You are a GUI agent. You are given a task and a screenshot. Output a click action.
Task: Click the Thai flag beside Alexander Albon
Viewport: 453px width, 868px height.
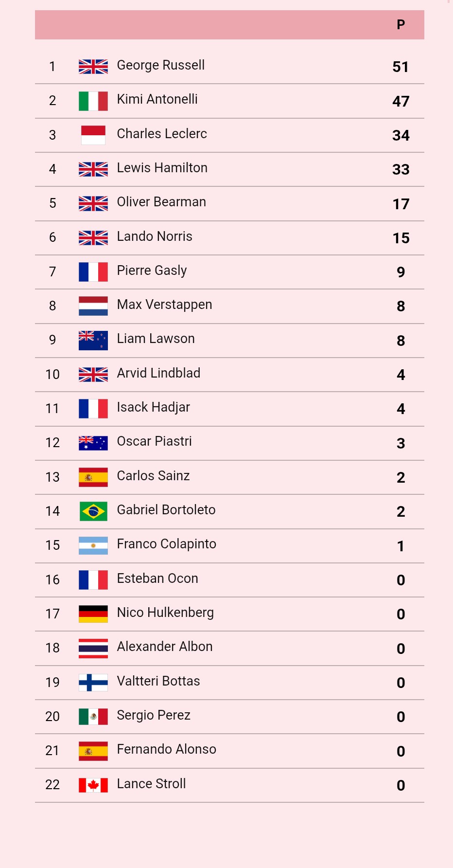[x=93, y=649]
